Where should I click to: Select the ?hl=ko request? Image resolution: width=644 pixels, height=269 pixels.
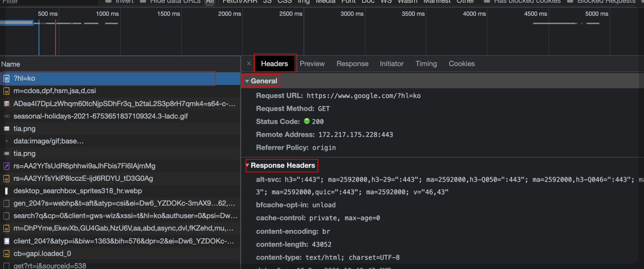click(120, 78)
